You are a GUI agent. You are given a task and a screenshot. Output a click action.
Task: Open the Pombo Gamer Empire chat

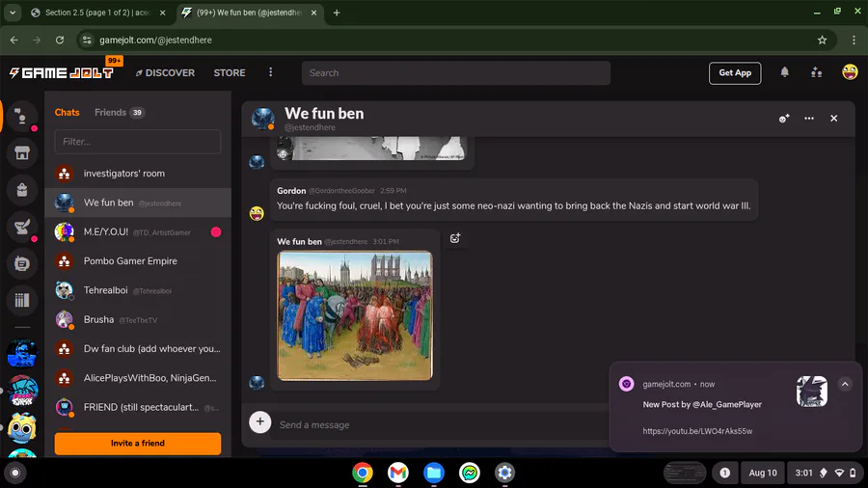138,261
